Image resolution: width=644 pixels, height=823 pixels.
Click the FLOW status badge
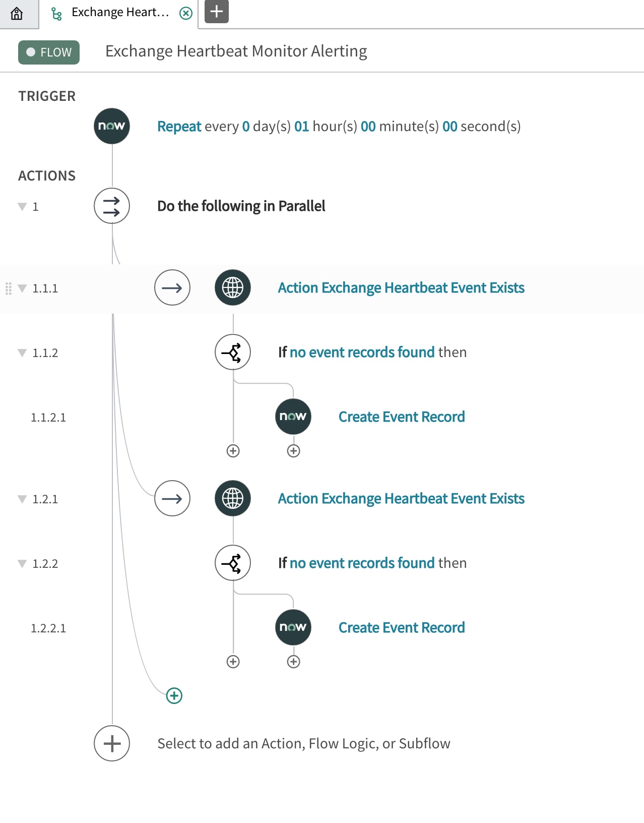point(49,52)
